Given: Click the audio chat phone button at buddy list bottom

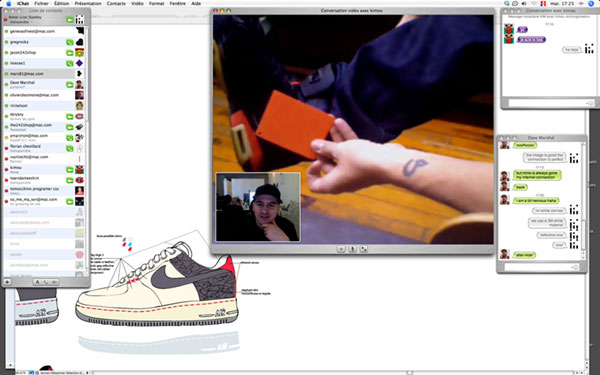Looking at the screenshot, I should 46,282.
